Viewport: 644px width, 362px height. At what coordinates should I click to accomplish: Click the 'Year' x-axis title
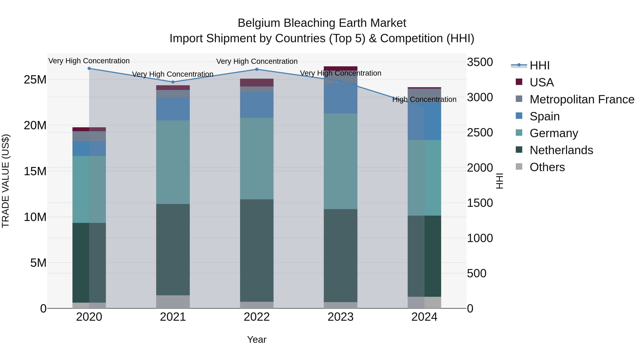tap(257, 340)
